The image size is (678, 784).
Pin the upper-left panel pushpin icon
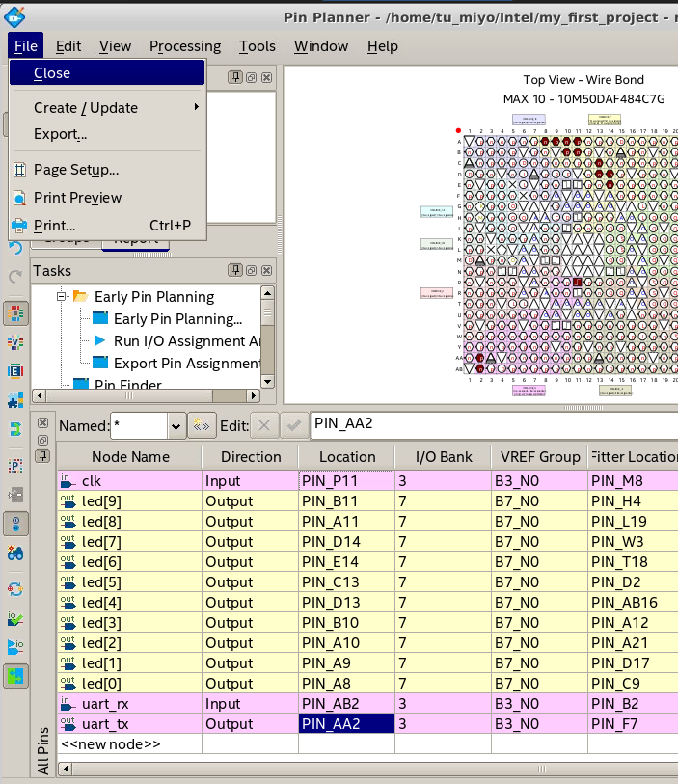pyautogui.click(x=235, y=77)
